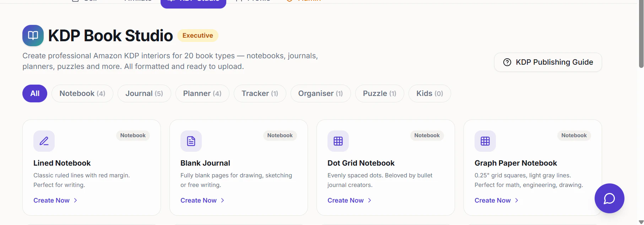Viewport: 644px width, 225px height.
Task: Click the grid icon on Dot Grid Notebook card
Action: 338,141
